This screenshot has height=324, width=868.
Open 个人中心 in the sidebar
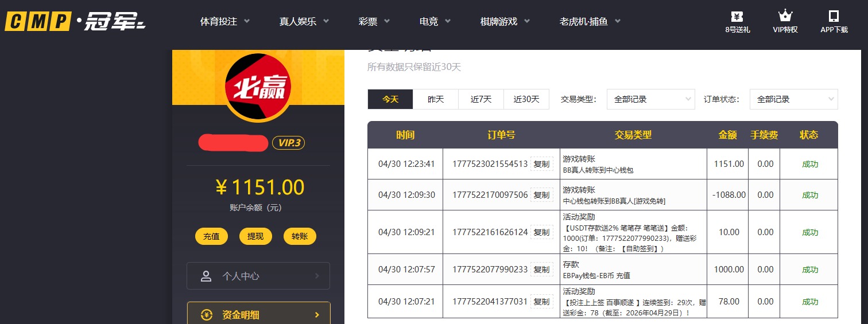pos(258,276)
